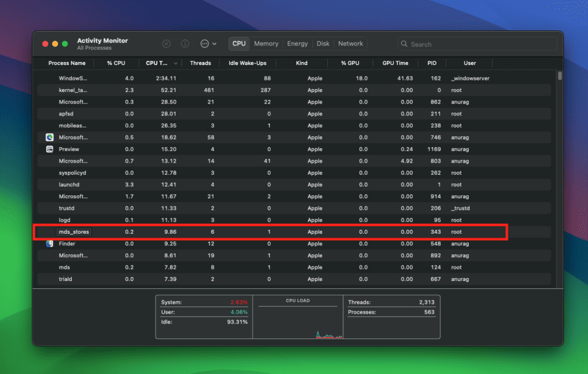Viewport: 588px width, 374px height.
Task: Click the magnifying glass search icon
Action: 405,44
